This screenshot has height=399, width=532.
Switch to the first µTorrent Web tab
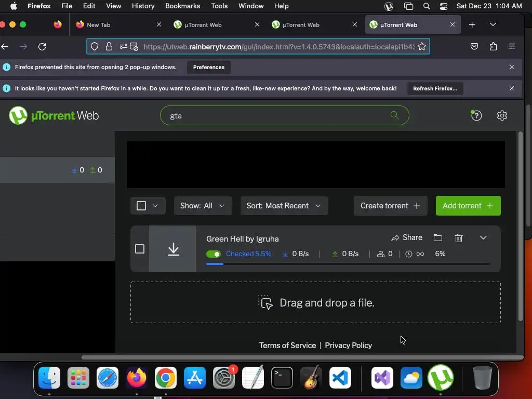(x=216, y=25)
